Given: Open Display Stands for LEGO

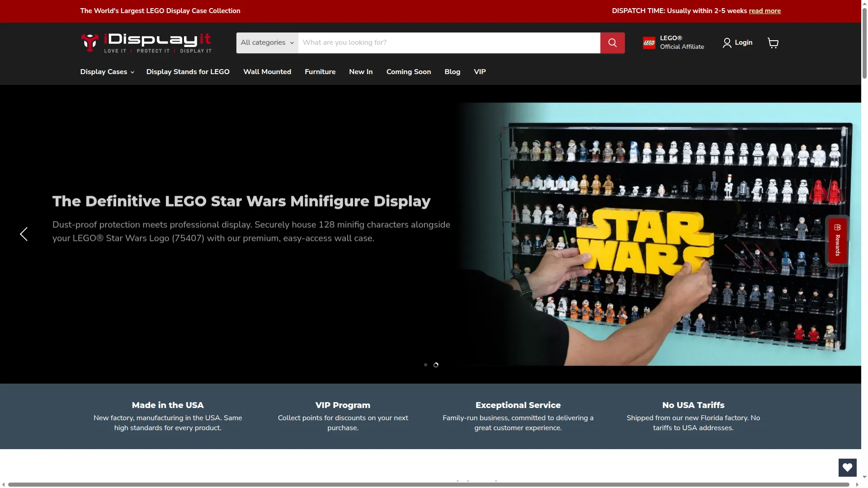Looking at the screenshot, I should click(x=188, y=72).
